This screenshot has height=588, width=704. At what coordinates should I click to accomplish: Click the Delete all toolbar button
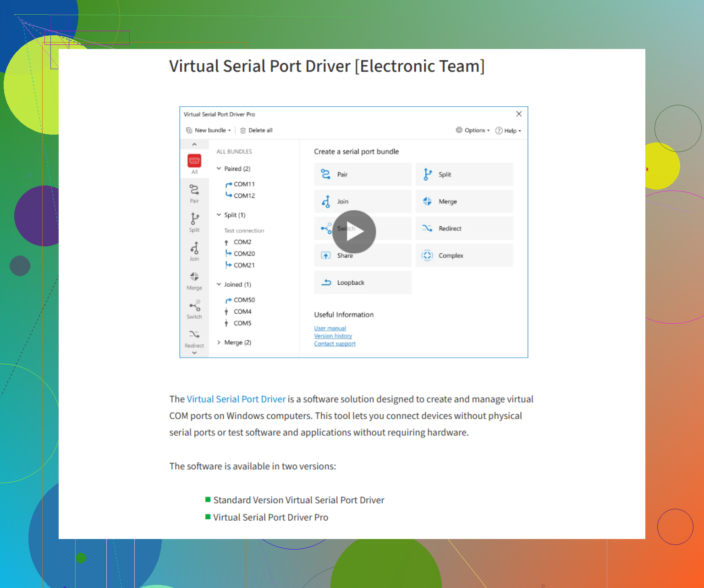pyautogui.click(x=256, y=131)
